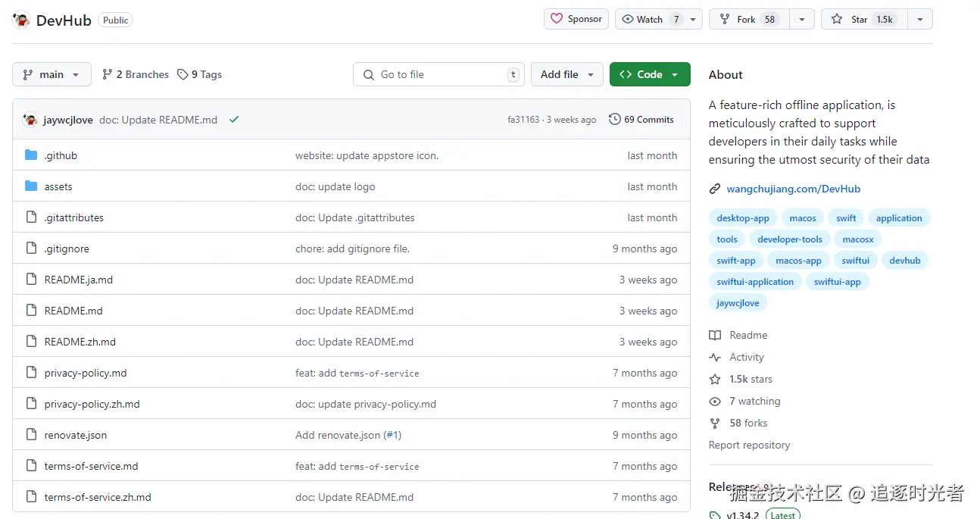Open the README.zh.md file
980x519 pixels.
tap(80, 342)
